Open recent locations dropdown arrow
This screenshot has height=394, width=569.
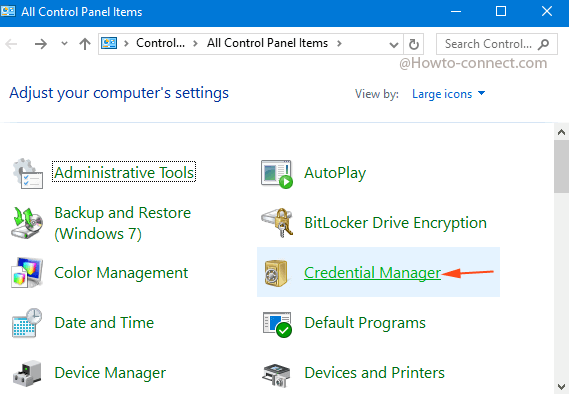pos(64,44)
